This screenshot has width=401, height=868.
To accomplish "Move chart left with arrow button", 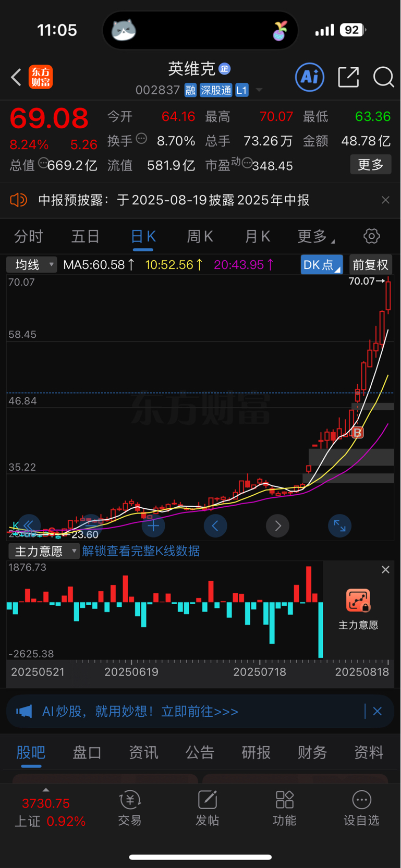I will (x=215, y=526).
